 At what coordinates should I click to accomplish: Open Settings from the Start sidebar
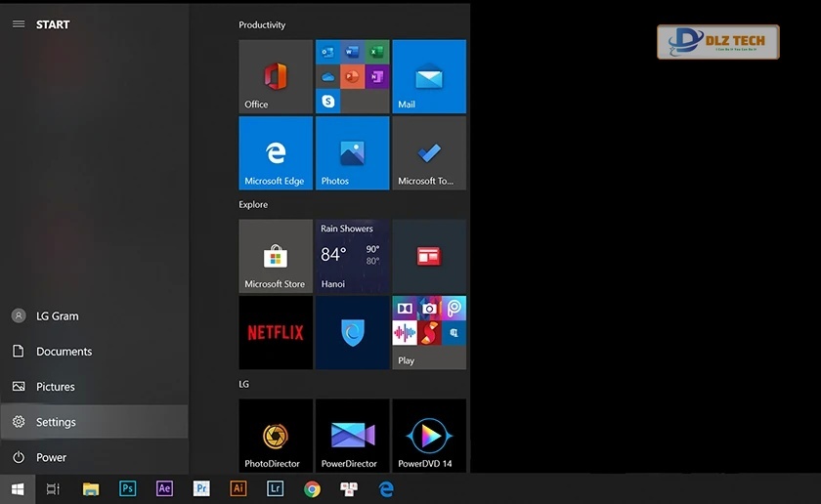[x=94, y=421]
